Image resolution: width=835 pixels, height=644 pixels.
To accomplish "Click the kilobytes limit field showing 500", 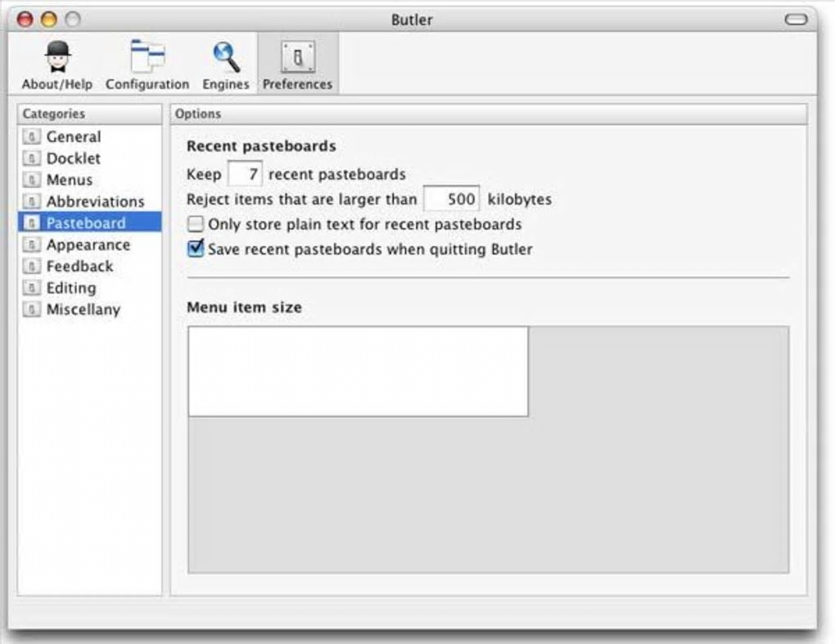I will [x=451, y=199].
